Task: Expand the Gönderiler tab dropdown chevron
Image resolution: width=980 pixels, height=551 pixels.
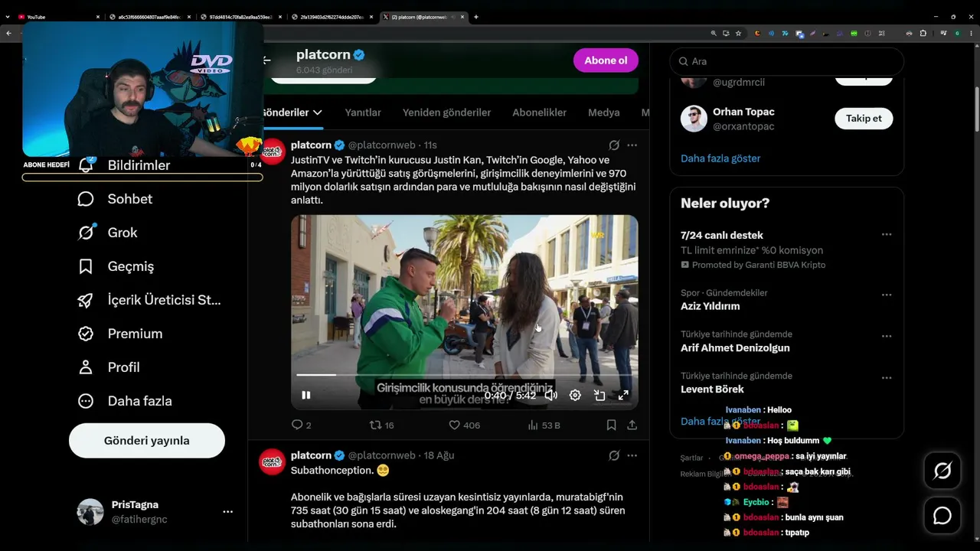Action: click(x=317, y=112)
